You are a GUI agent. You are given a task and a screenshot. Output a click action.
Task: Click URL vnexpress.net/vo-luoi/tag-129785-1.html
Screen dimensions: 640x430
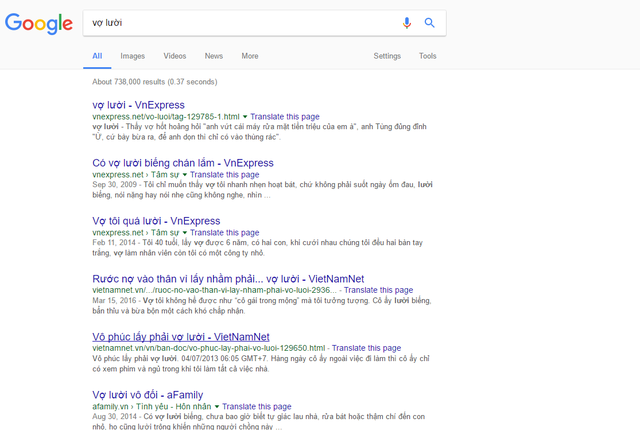(x=166, y=117)
